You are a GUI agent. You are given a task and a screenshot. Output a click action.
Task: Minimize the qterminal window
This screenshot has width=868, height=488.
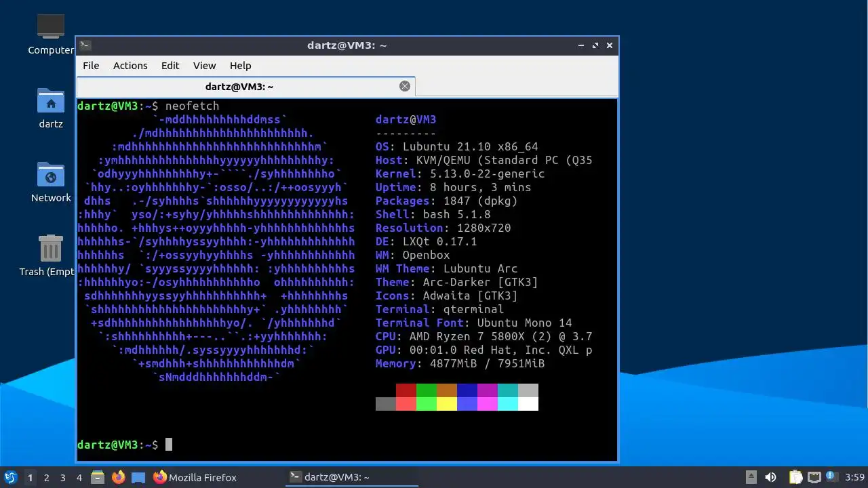(x=581, y=45)
